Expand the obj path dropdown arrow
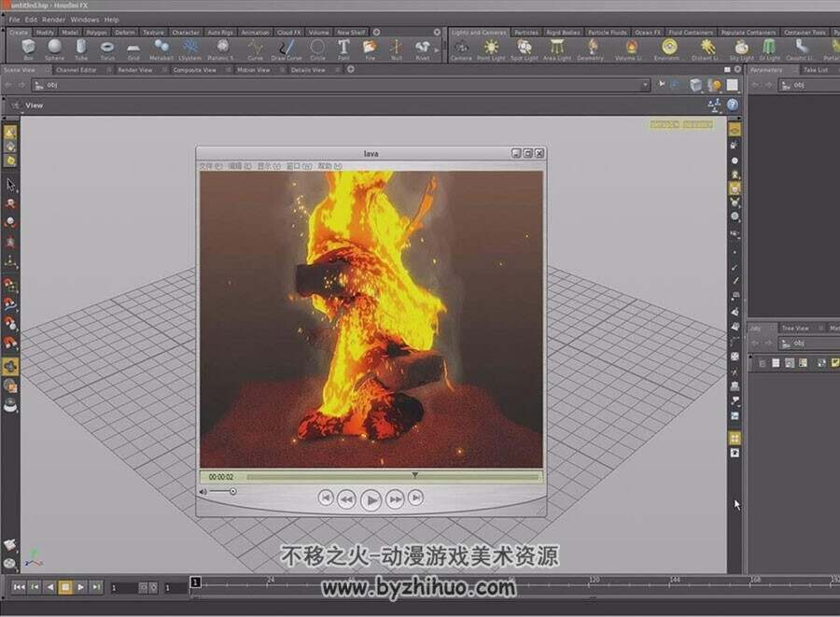Image resolution: width=840 pixels, height=617 pixels. click(x=645, y=85)
